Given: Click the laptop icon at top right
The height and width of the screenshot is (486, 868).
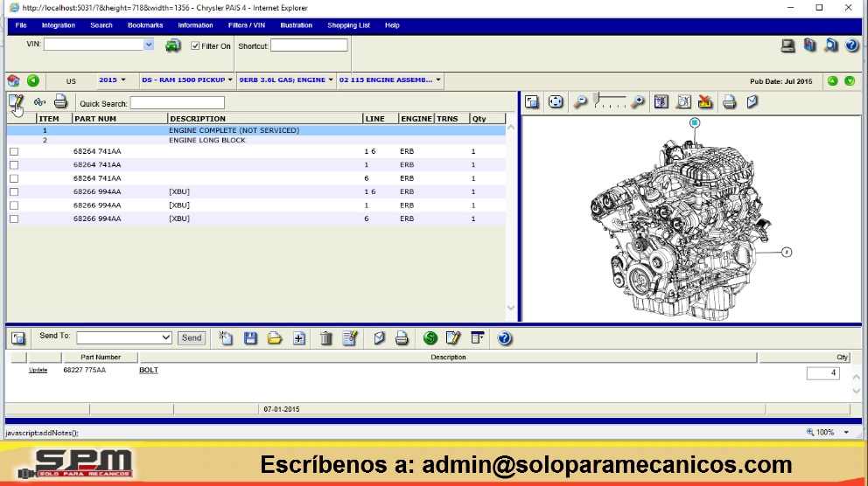Looking at the screenshot, I should point(787,45).
